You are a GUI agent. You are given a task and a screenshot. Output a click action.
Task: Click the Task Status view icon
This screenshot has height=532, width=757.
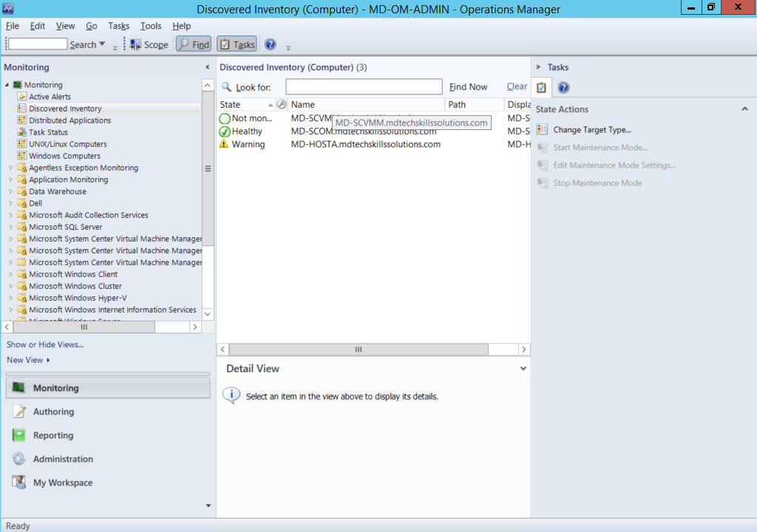(x=21, y=132)
